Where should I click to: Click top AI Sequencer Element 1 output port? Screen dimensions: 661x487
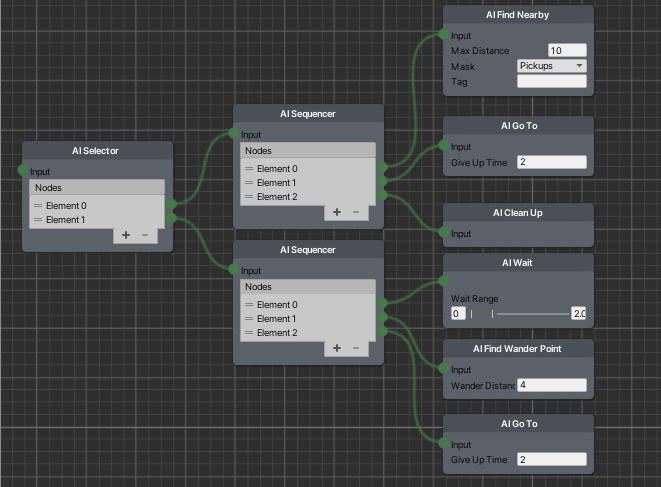(382, 181)
